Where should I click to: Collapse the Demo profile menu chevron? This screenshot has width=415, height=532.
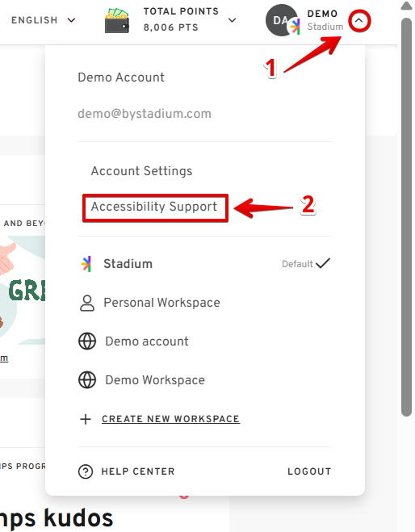coord(359,21)
